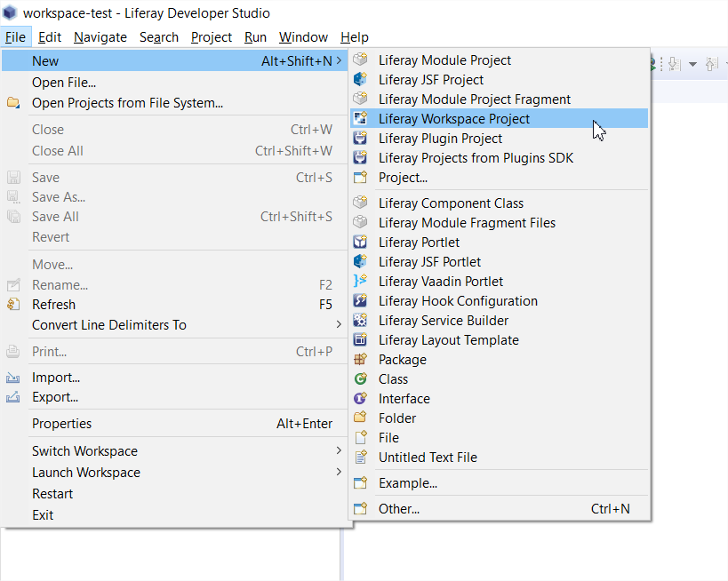
Task: Select Liferay Workspace Project
Action: 453,119
